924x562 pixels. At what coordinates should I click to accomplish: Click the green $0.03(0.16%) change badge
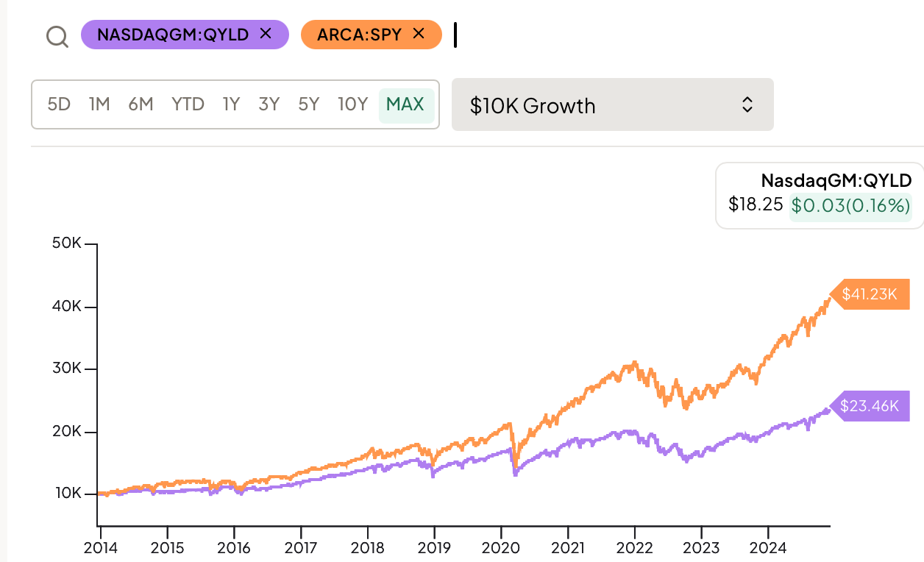(850, 206)
